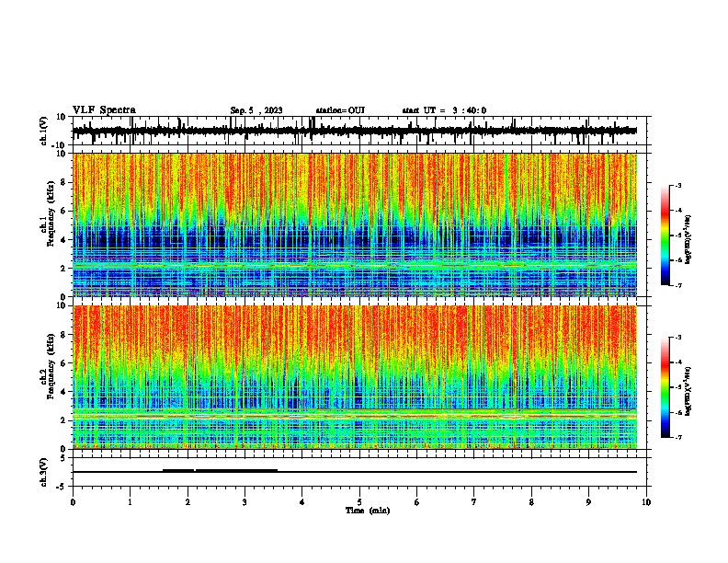Click the 'start UT = 3:40:0' label
The image size is (728, 563).
point(444,110)
